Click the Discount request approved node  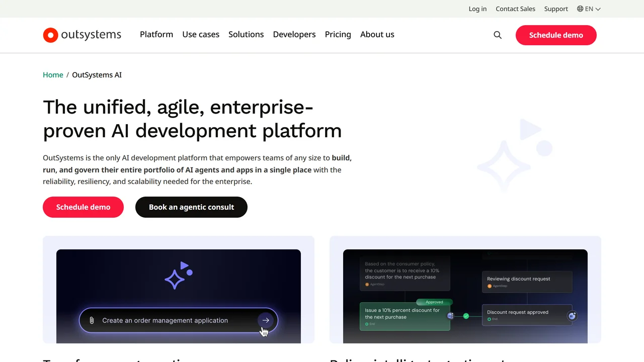pos(527,315)
